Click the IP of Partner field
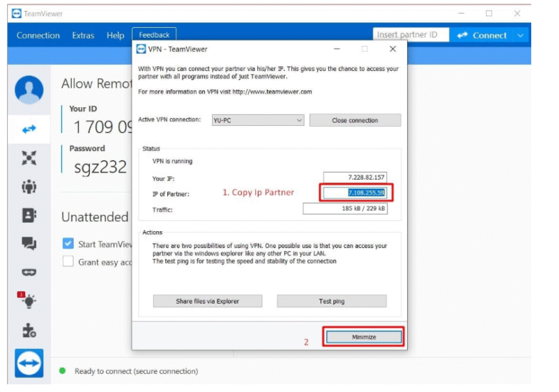The height and width of the screenshot is (392, 559). pos(355,193)
